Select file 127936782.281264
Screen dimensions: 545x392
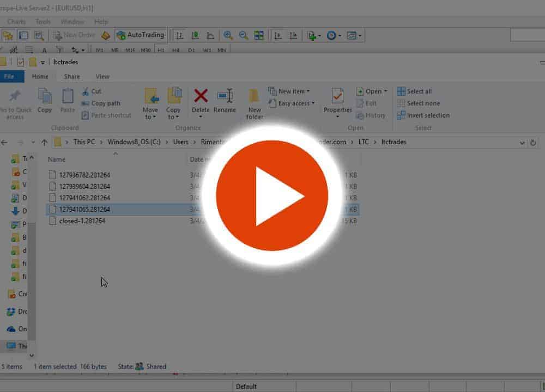(x=84, y=175)
